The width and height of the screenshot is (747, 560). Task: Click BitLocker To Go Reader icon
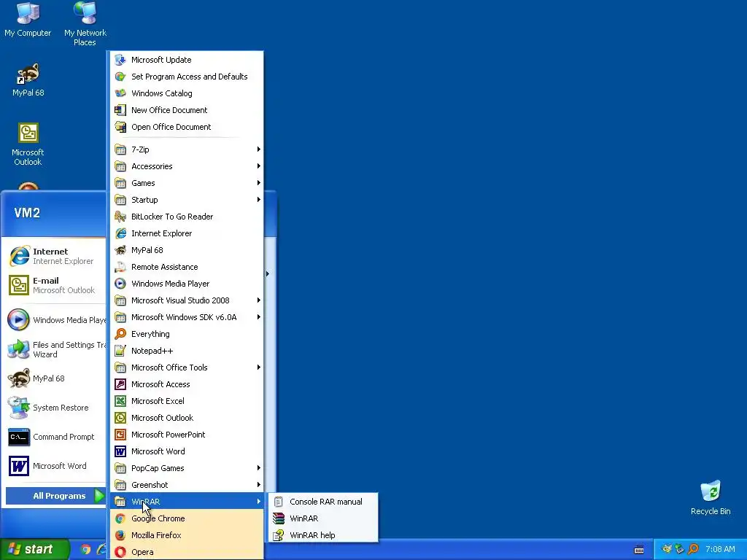pos(120,217)
